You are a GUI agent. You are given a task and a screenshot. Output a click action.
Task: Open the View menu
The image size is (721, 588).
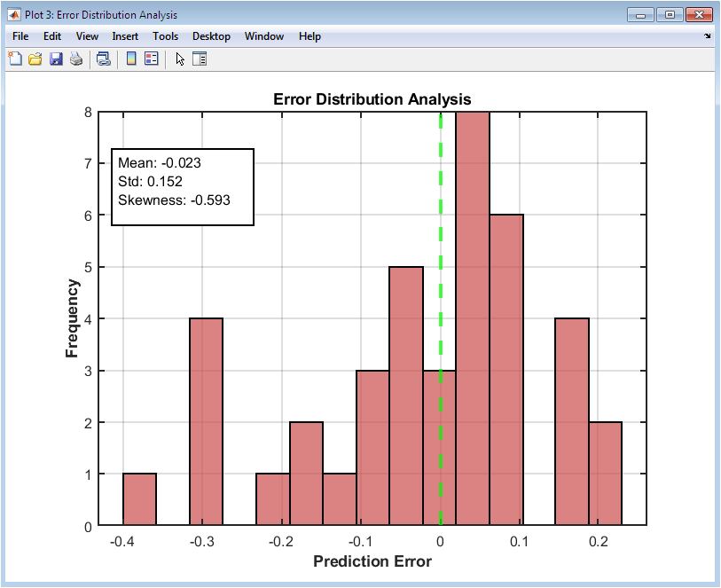pyautogui.click(x=87, y=36)
